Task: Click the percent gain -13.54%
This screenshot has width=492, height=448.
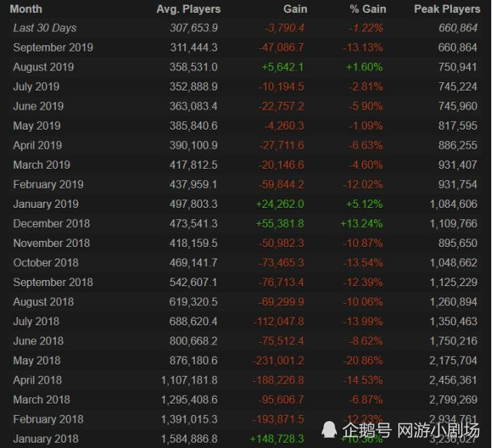Action: pyautogui.click(x=363, y=262)
